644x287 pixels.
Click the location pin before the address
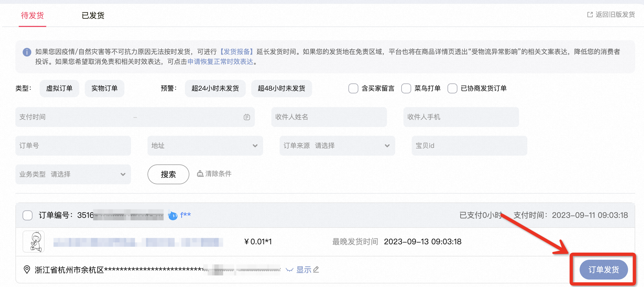[26, 270]
